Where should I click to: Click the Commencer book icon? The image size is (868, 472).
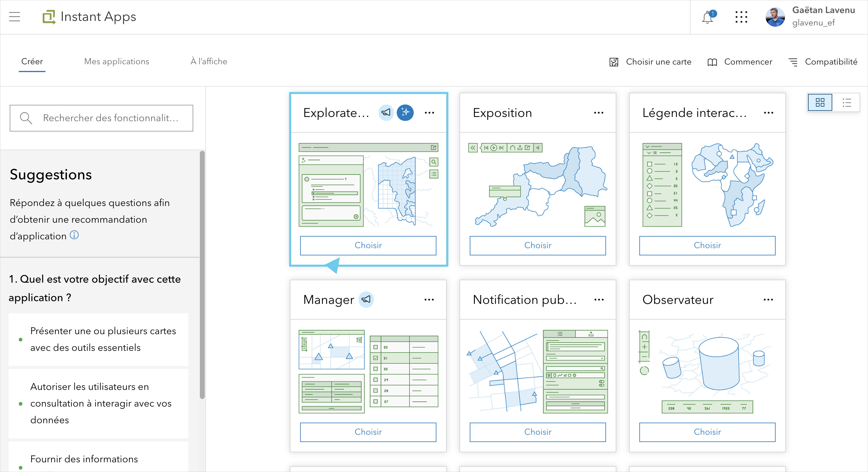tap(712, 62)
